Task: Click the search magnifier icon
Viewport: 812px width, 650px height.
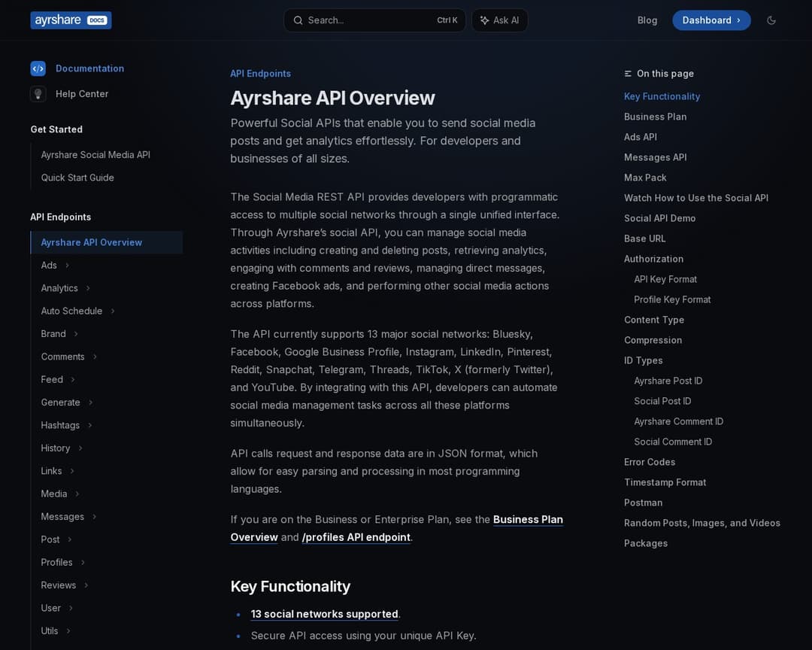Action: (298, 20)
